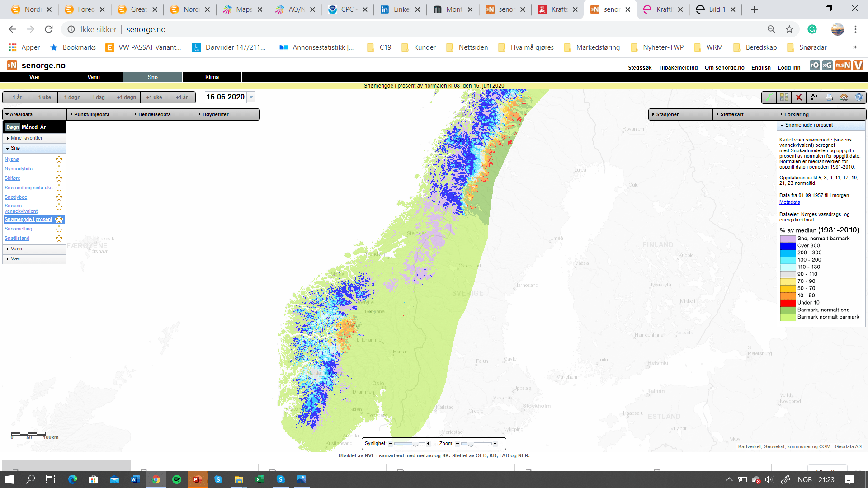
Task: Toggle favorite star for Snøtilstand
Action: pos(59,239)
